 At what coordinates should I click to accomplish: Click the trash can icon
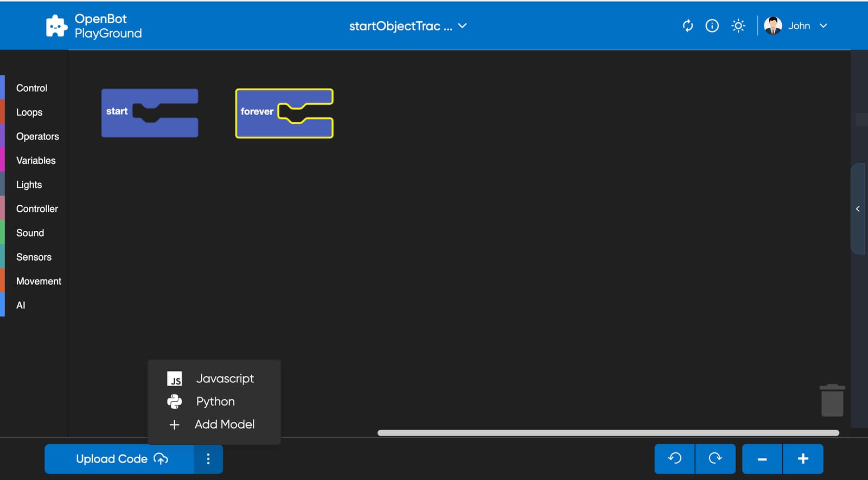pyautogui.click(x=832, y=400)
